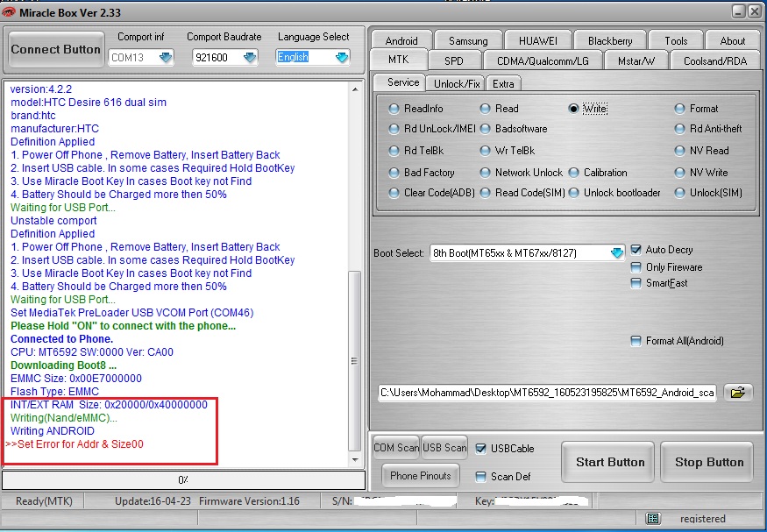Enable the SmartFast checkbox
This screenshot has width=767, height=532.
[636, 283]
